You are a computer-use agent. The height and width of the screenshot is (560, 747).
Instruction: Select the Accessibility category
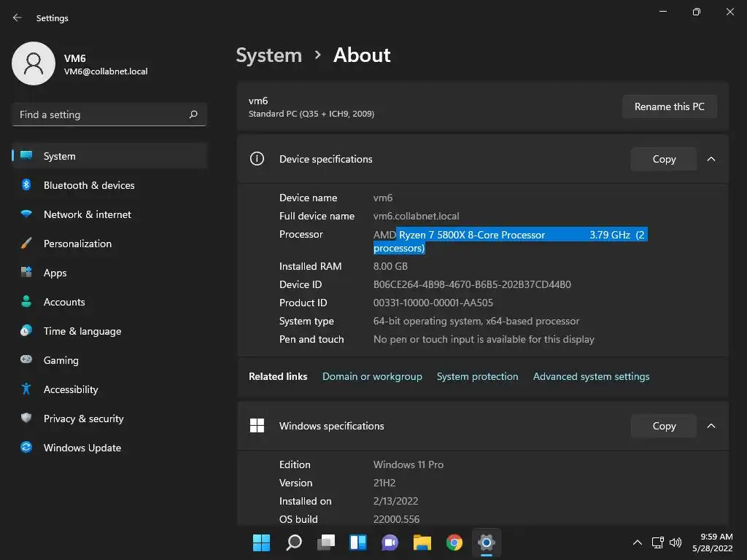(109, 389)
